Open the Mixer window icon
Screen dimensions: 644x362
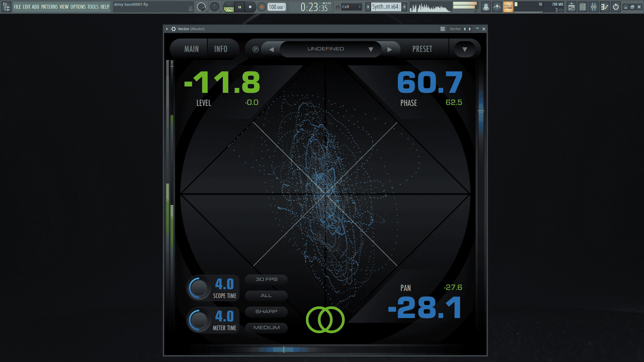click(x=594, y=7)
